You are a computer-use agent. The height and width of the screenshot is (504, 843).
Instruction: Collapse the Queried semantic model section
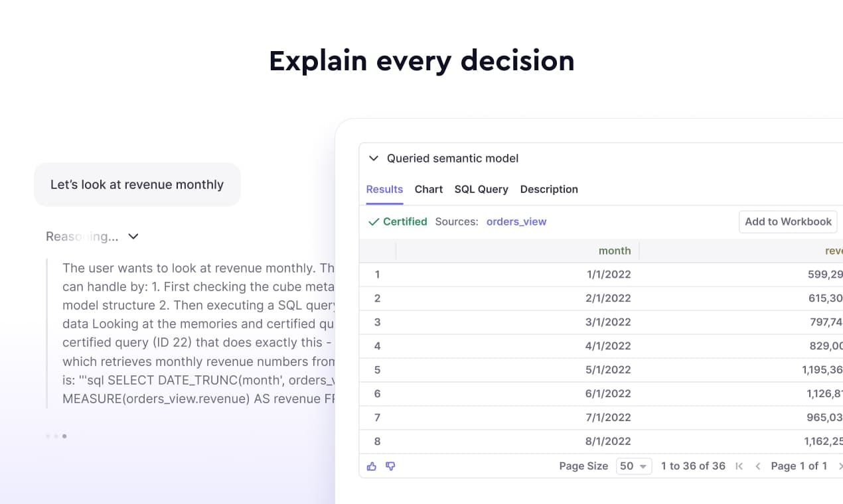374,158
